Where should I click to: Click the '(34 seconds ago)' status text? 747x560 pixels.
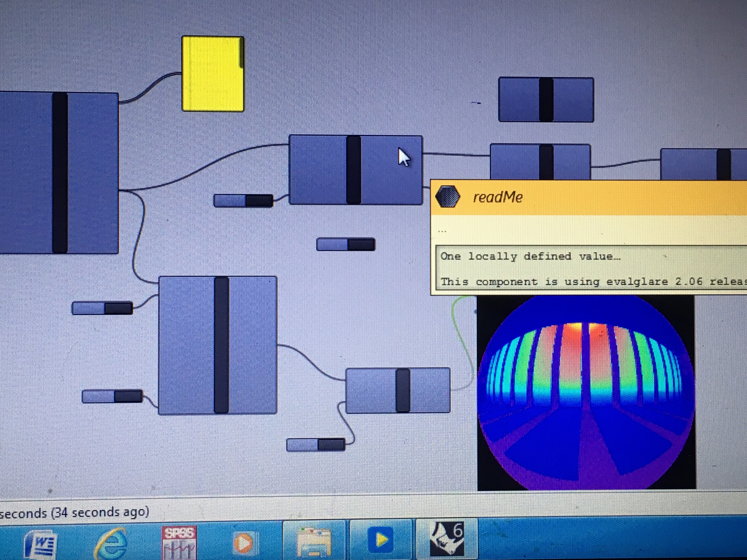pos(100,512)
